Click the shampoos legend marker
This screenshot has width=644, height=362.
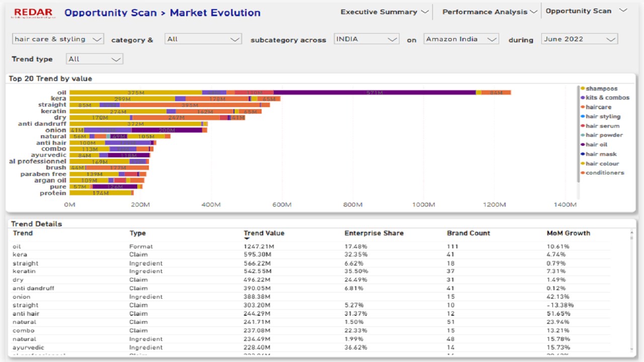pyautogui.click(x=583, y=88)
